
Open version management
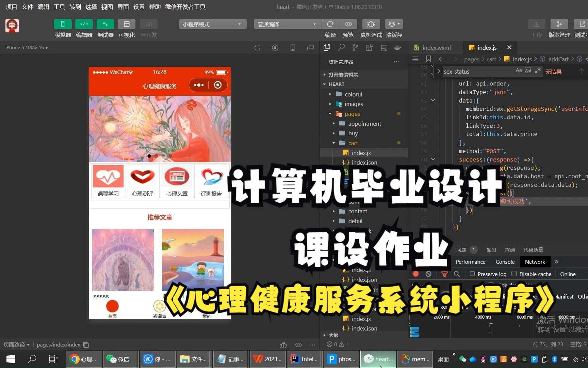pos(559,24)
